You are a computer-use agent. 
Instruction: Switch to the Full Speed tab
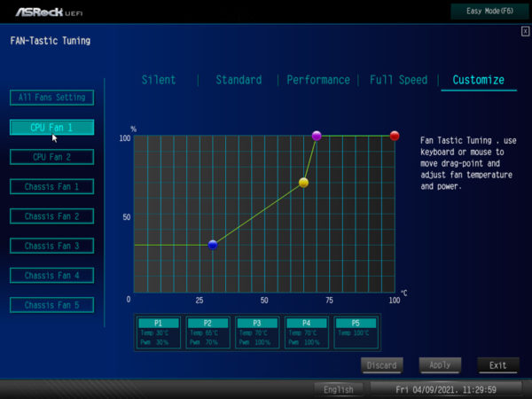click(398, 80)
